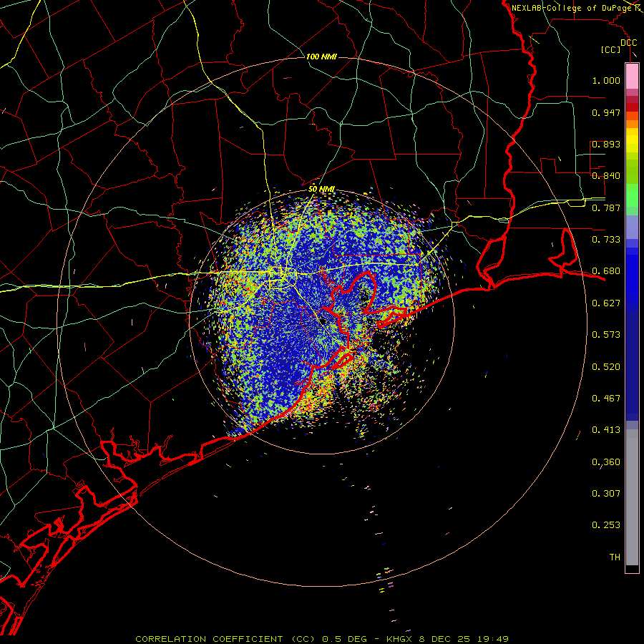Click the 0.893 legend value
644x644 pixels.
(606, 144)
